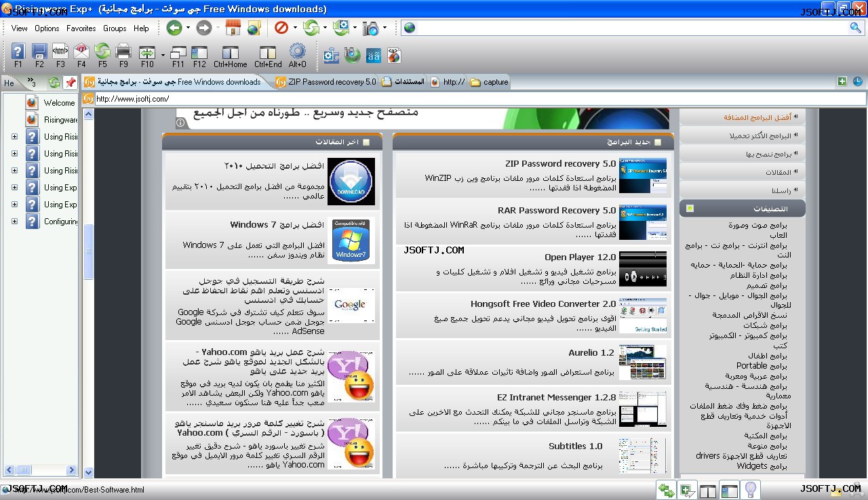
Task: Switch to the http:// tab
Action: 448,82
